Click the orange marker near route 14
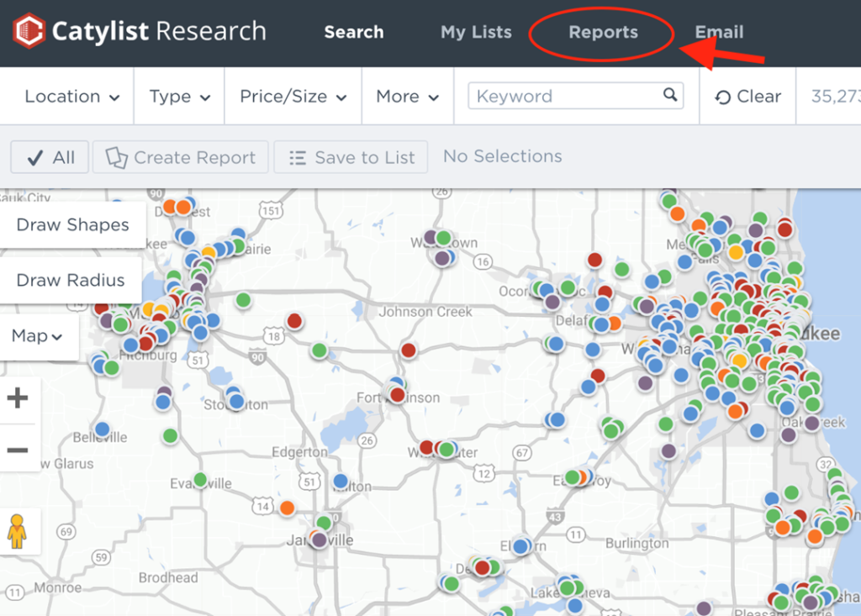This screenshot has height=616, width=861. [287, 508]
